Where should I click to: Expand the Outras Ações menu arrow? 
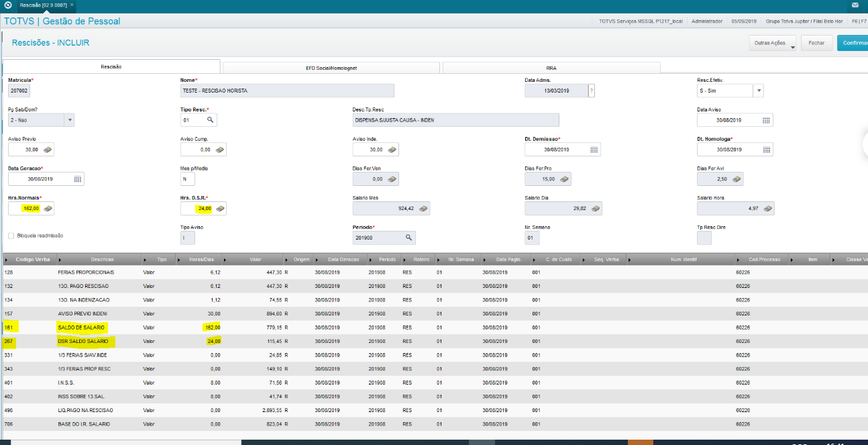pos(792,47)
